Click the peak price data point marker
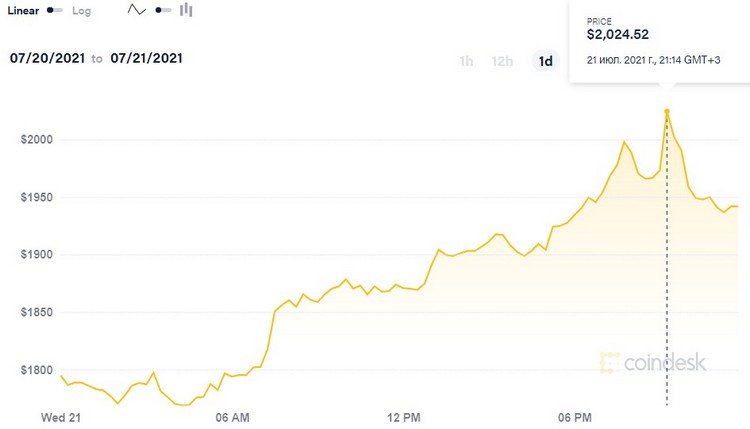Viewport: 750px width, 429px height. tap(667, 111)
